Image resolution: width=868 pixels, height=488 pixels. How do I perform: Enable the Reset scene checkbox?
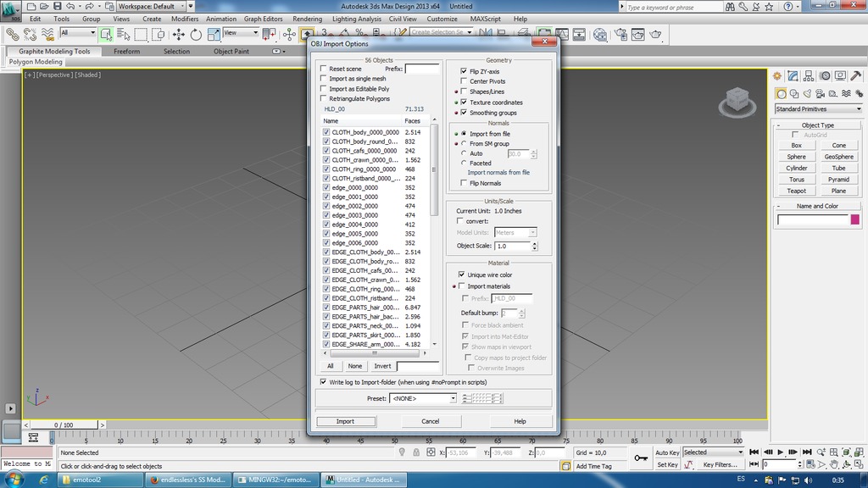pos(323,69)
